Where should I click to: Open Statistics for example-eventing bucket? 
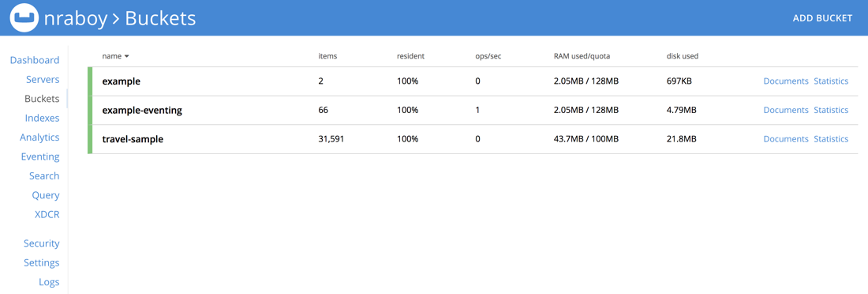831,110
